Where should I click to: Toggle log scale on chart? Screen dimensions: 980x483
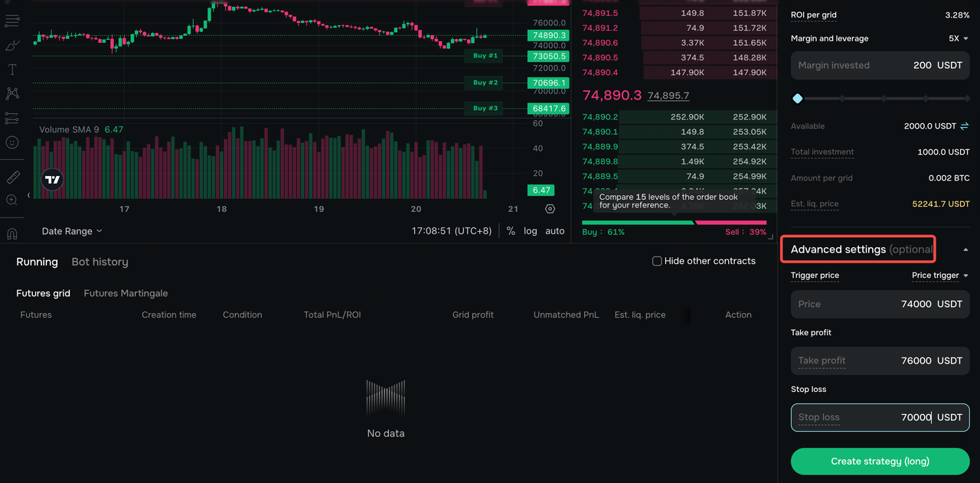pyautogui.click(x=531, y=231)
